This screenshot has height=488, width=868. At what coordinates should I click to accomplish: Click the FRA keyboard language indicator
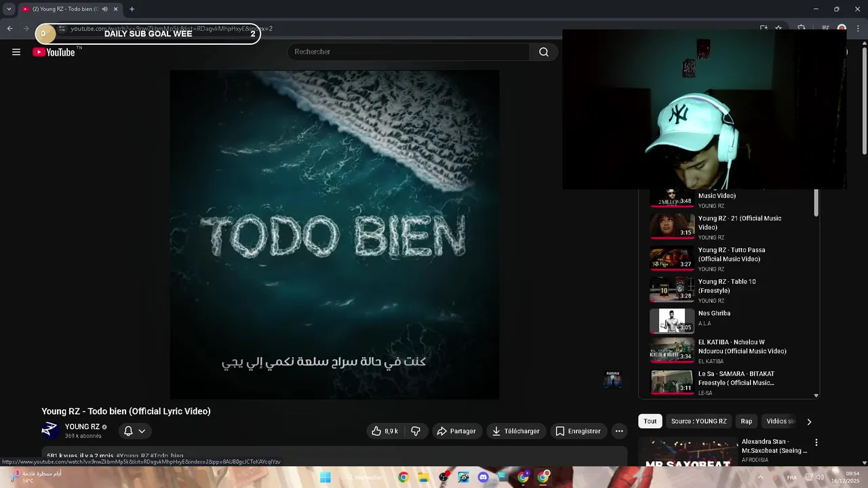coord(791,477)
